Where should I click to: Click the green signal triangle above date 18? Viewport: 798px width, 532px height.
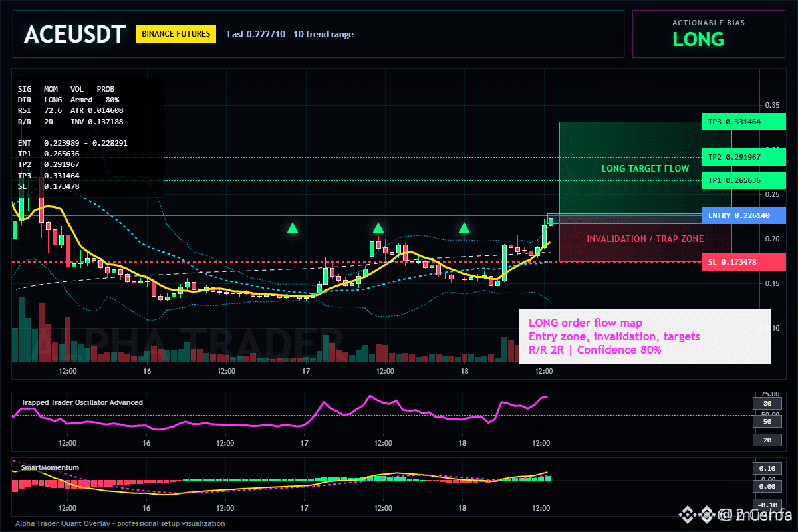[464, 228]
